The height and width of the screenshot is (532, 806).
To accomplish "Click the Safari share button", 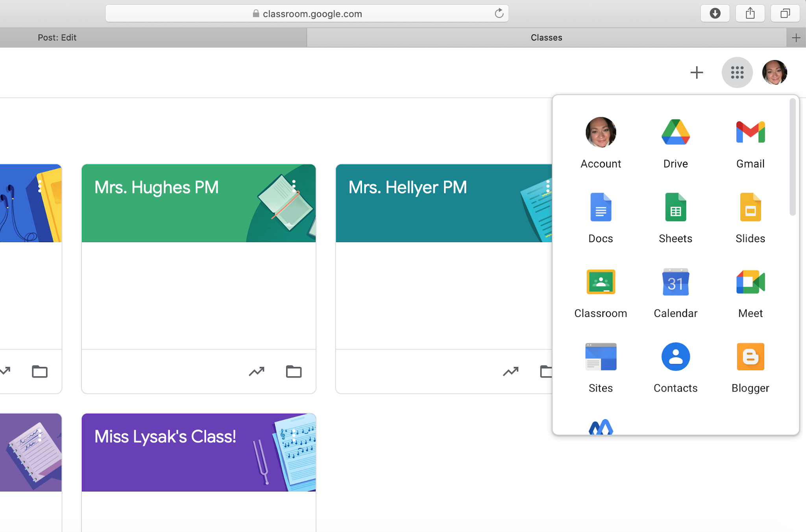I will 750,13.
